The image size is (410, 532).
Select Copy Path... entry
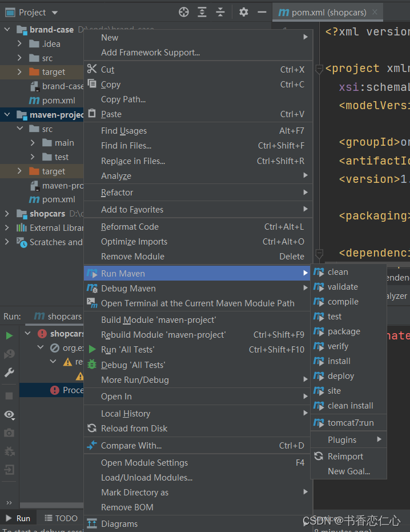coord(198,99)
